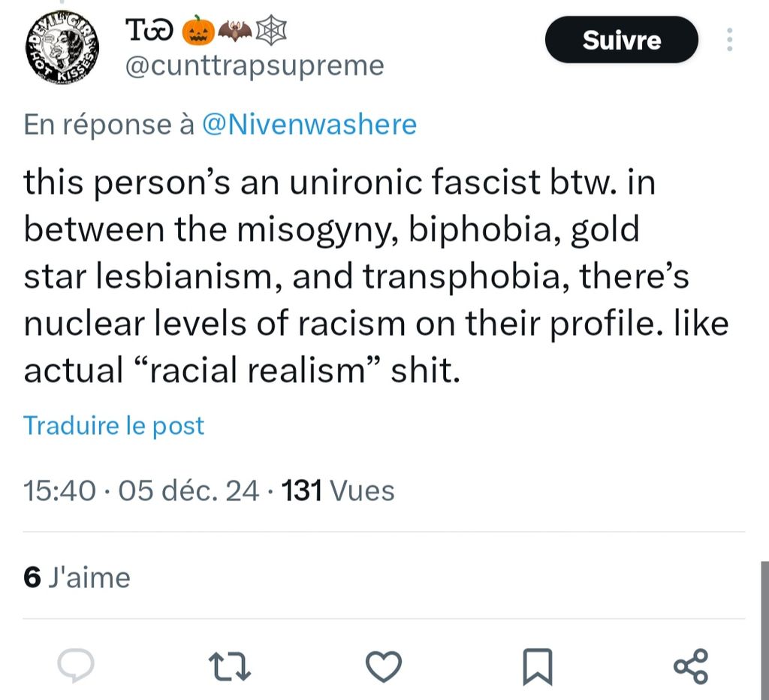The width and height of the screenshot is (769, 700).
Task: Repost this tweet with the arrows icon
Action: pos(230,665)
